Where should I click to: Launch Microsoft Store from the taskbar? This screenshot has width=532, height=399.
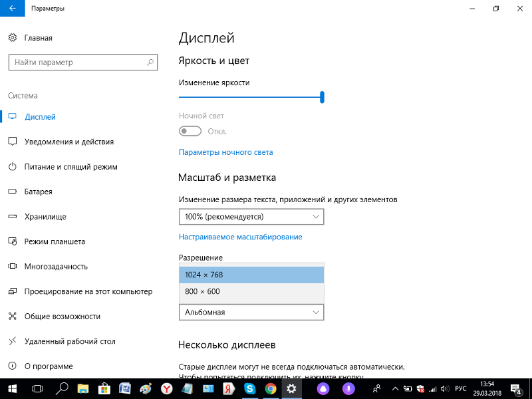pyautogui.click(x=104, y=389)
